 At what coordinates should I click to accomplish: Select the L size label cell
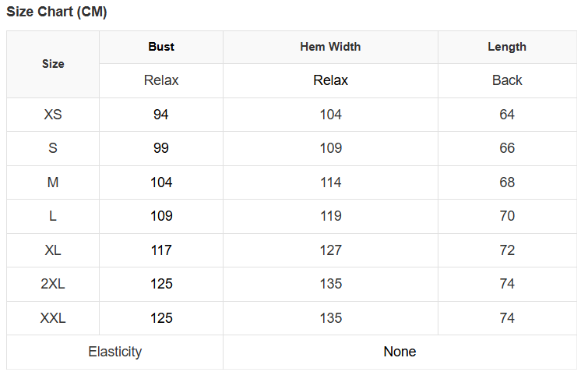click(53, 216)
